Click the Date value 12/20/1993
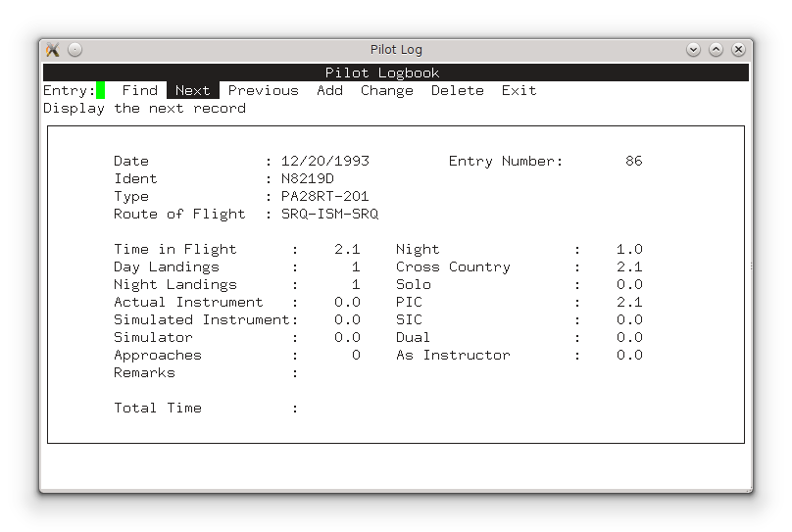The image size is (792, 532). click(324, 161)
